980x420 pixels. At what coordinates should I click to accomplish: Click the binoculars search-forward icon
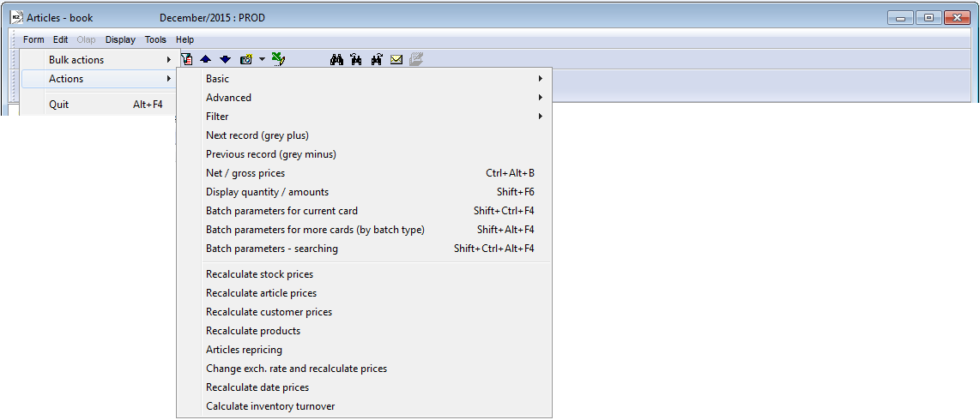(x=376, y=60)
